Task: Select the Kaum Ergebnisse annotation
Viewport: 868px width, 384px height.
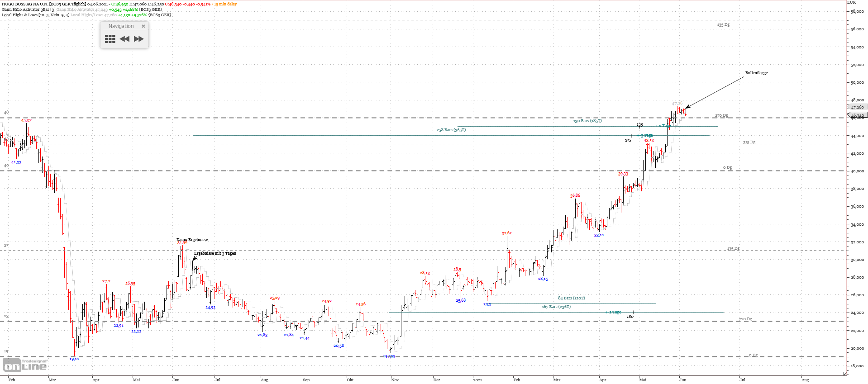Action: coord(192,240)
